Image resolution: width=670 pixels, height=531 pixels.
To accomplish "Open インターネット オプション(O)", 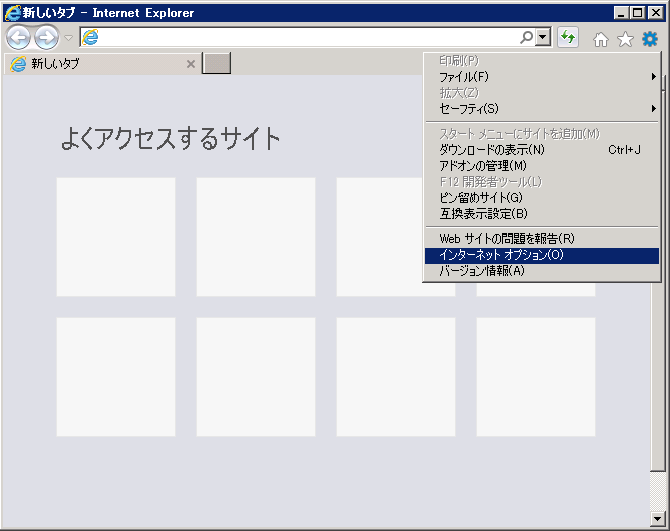I will click(x=542, y=255).
